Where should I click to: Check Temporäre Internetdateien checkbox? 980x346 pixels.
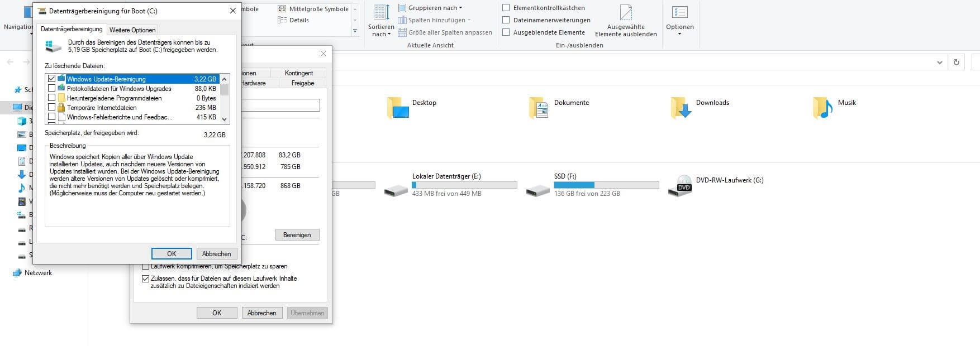tap(52, 107)
